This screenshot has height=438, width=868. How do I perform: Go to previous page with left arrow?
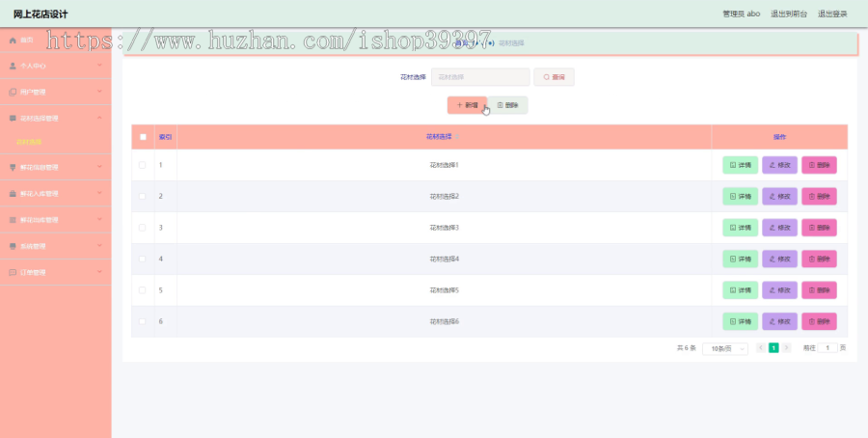tap(761, 347)
